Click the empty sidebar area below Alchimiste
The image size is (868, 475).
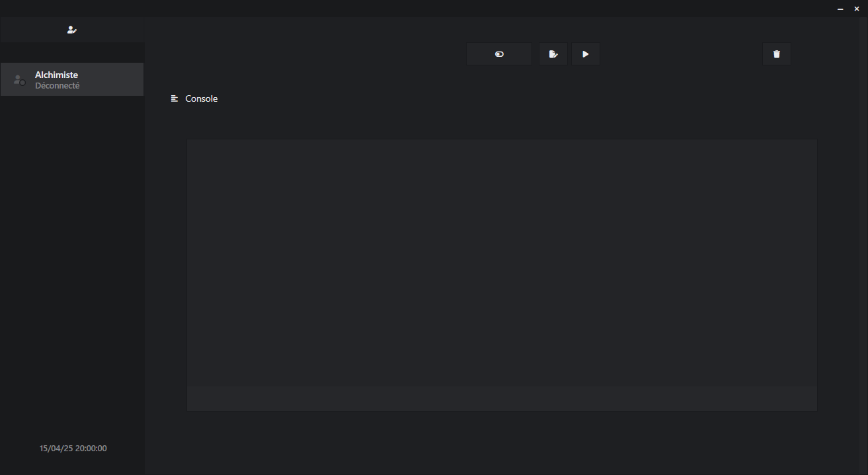pos(71,264)
